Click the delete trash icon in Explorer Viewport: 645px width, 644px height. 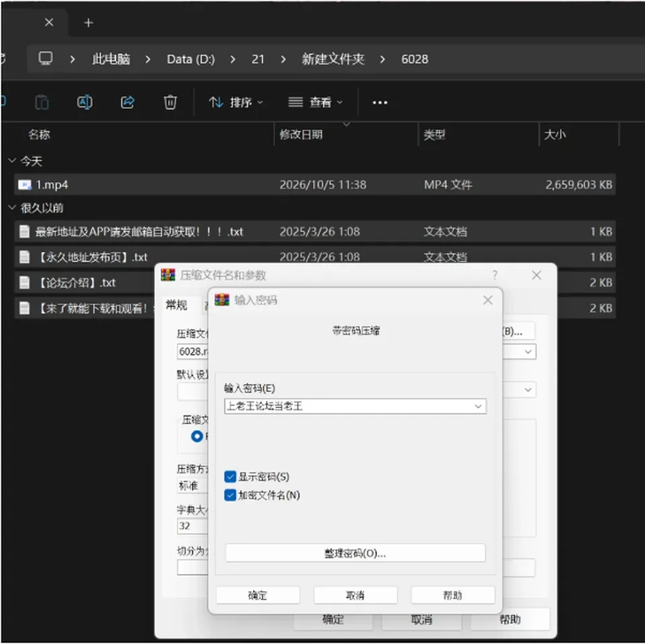click(x=170, y=102)
